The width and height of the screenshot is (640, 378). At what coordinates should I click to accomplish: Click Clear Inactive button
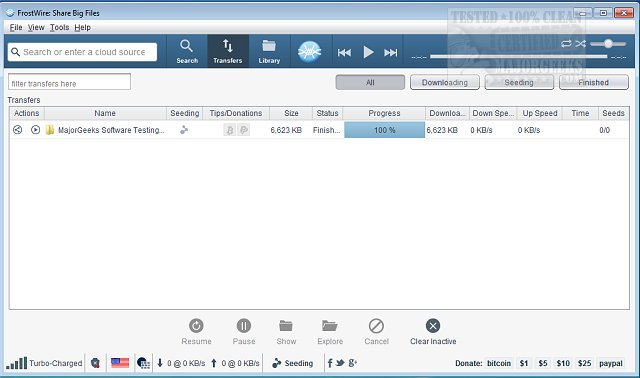tap(433, 331)
